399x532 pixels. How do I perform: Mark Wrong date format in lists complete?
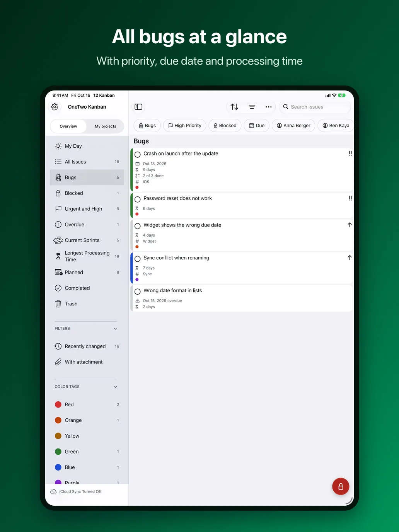point(137,292)
